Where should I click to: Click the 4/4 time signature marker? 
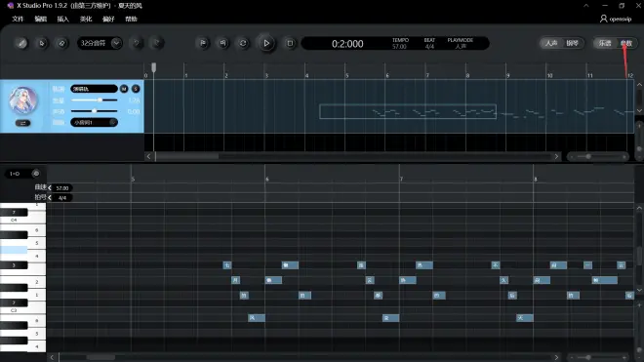62,198
